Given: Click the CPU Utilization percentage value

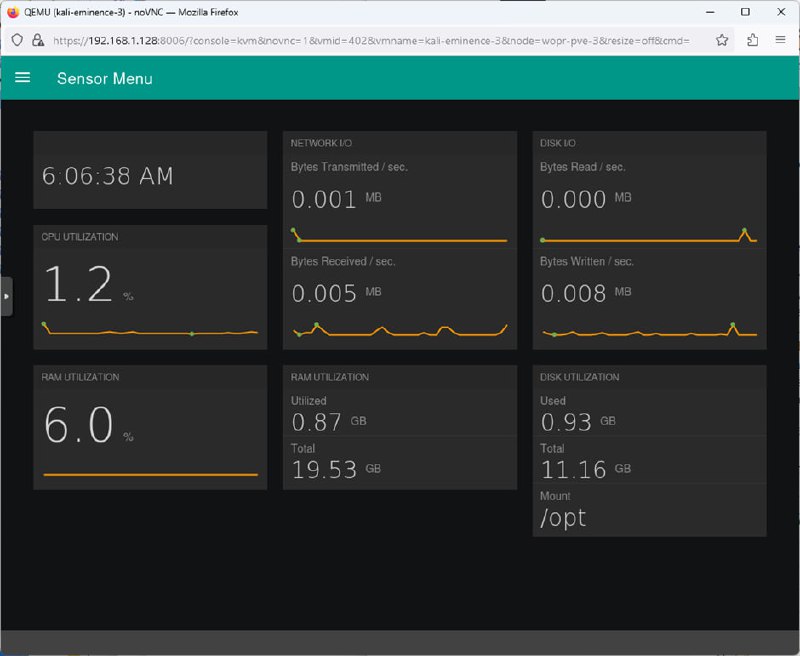Looking at the screenshot, I should coord(80,286).
